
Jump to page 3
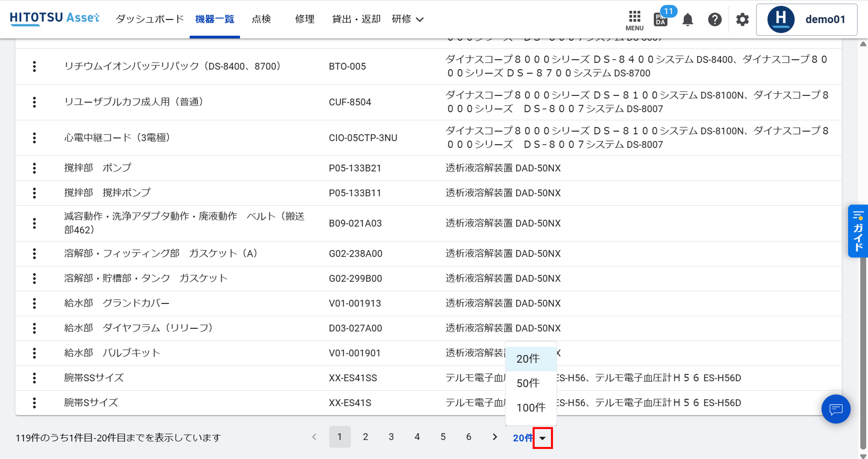391,437
